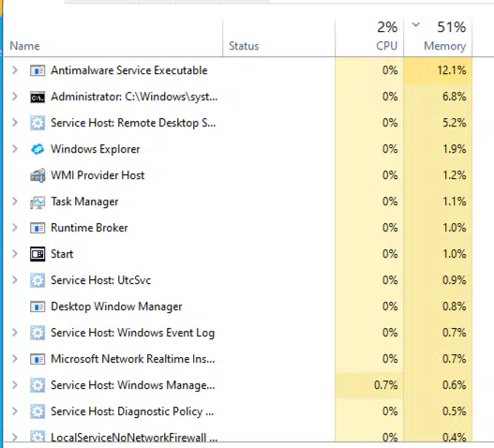Click the Desktop Window Manager icon

[37, 306]
